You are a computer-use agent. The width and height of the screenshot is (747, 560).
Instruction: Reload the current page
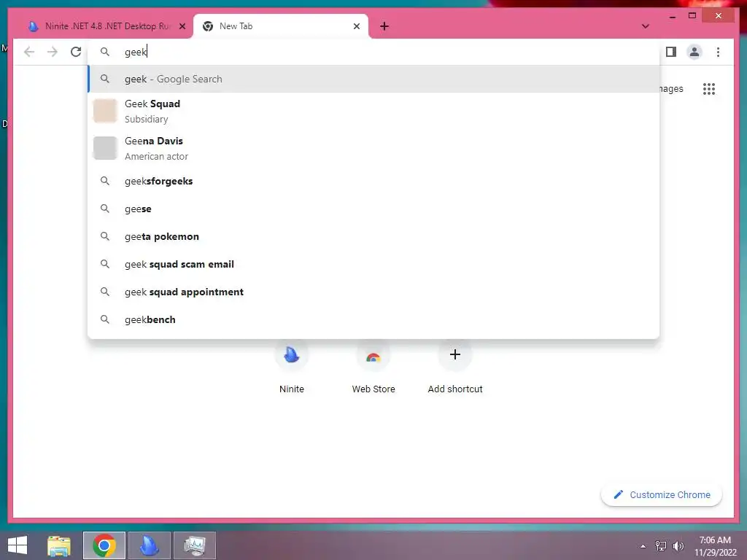(x=76, y=52)
